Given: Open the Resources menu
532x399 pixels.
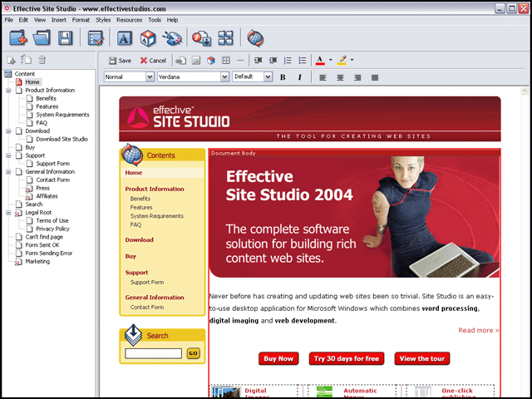Looking at the screenshot, I should click(130, 20).
